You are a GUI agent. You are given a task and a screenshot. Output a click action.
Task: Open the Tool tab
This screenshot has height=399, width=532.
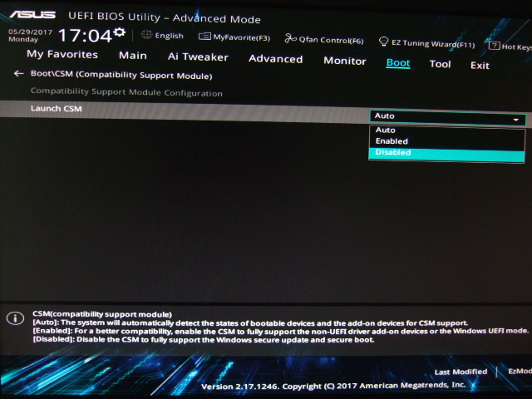click(x=440, y=64)
